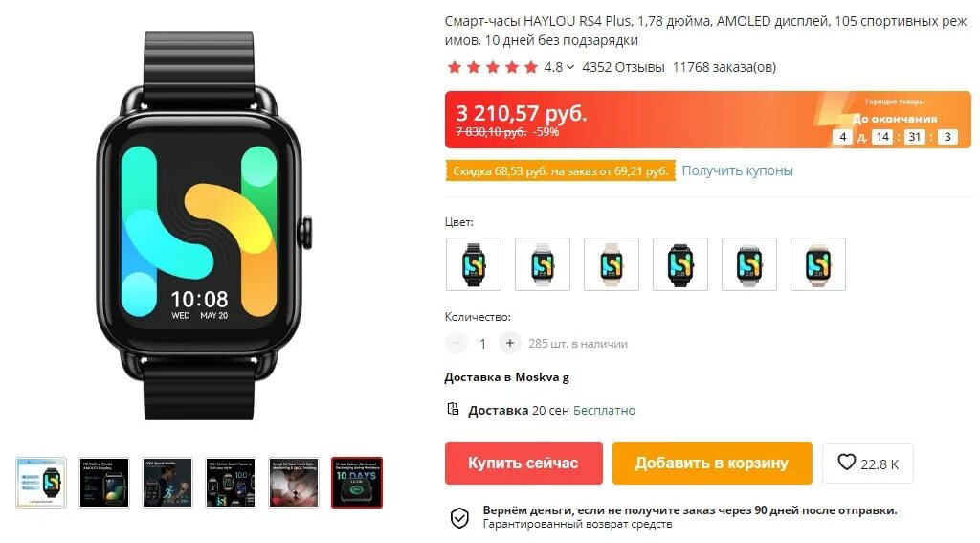This screenshot has width=980, height=543.
Task: Increase quantity with the plus button
Action: pyautogui.click(x=509, y=343)
